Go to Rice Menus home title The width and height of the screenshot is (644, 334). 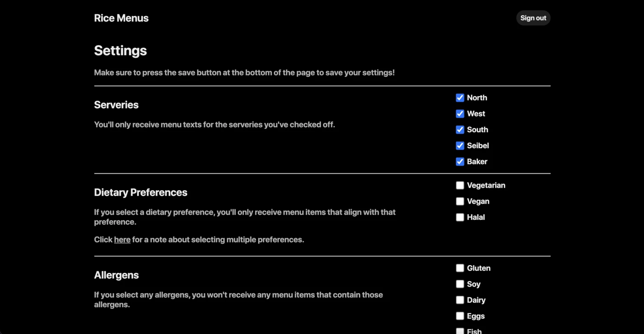click(x=121, y=18)
